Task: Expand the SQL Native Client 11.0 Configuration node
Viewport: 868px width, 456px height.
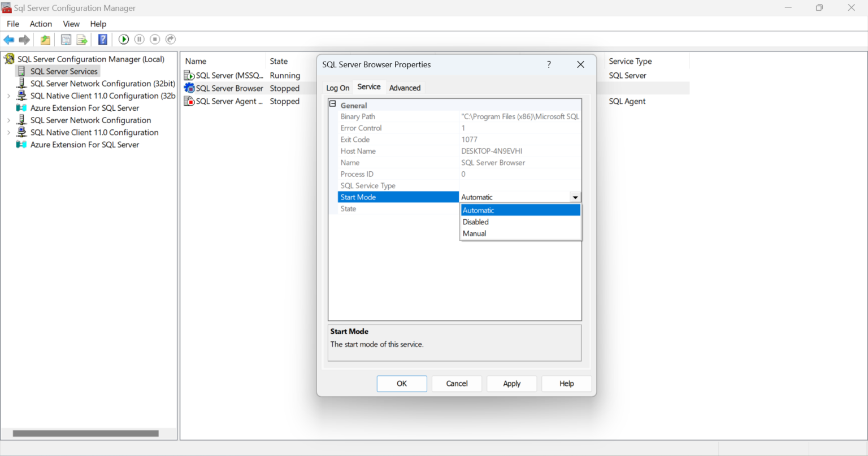Action: 9,132
